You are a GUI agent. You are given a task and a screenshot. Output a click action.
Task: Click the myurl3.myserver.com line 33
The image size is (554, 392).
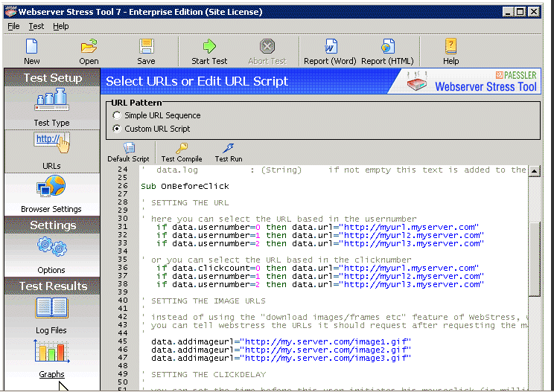pyautogui.click(x=319, y=243)
